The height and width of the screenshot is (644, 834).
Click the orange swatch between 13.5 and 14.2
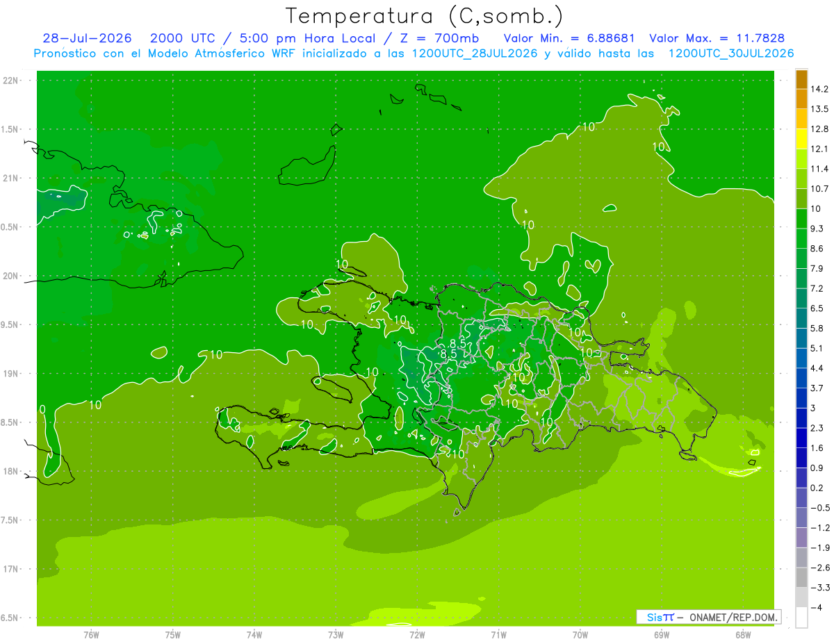point(802,99)
